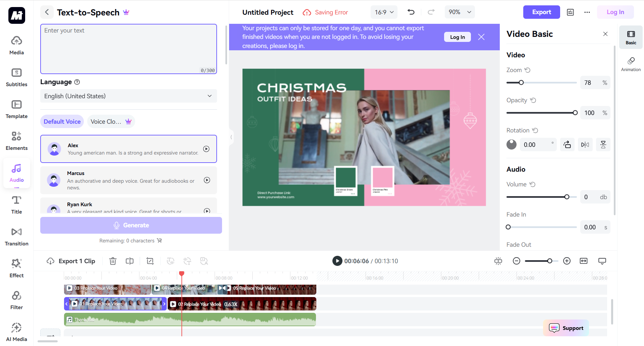Open the Animation panel on the right
The height and width of the screenshot is (346, 644).
(631, 64)
